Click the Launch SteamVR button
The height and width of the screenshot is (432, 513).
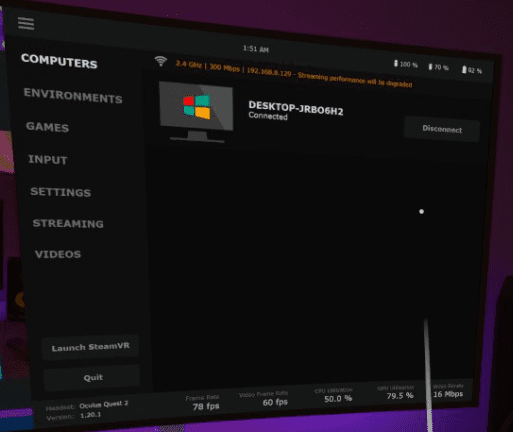pyautogui.click(x=90, y=347)
